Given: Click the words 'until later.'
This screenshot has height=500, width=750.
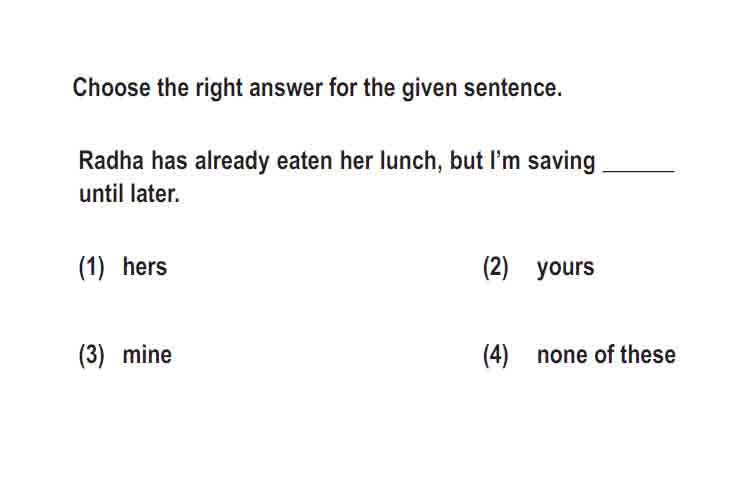Looking at the screenshot, I should (x=129, y=194).
